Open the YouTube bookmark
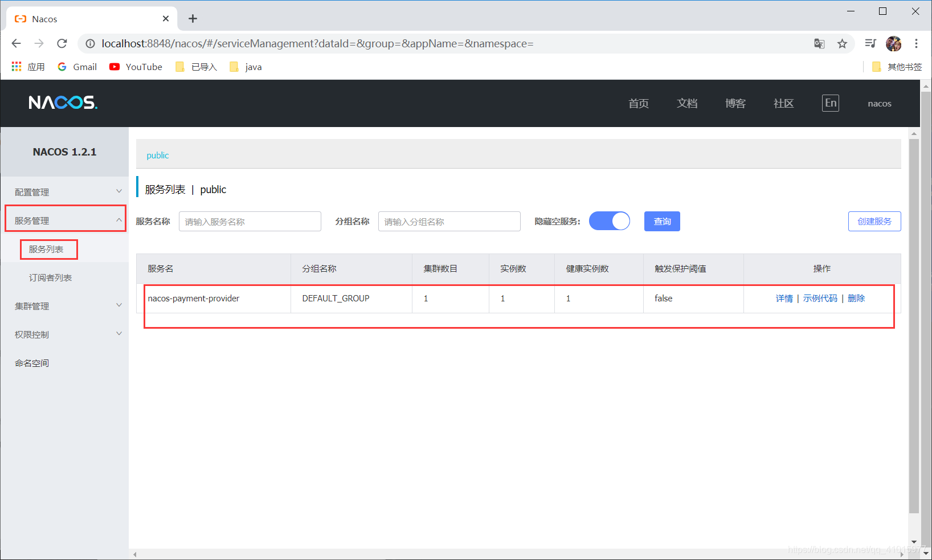Viewport: 932px width, 560px height. click(x=136, y=67)
